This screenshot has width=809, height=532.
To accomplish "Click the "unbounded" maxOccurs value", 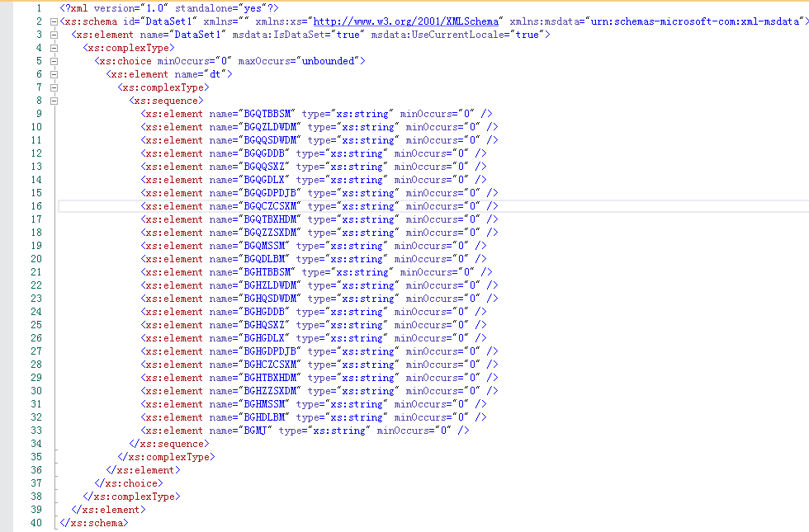I will [329, 61].
